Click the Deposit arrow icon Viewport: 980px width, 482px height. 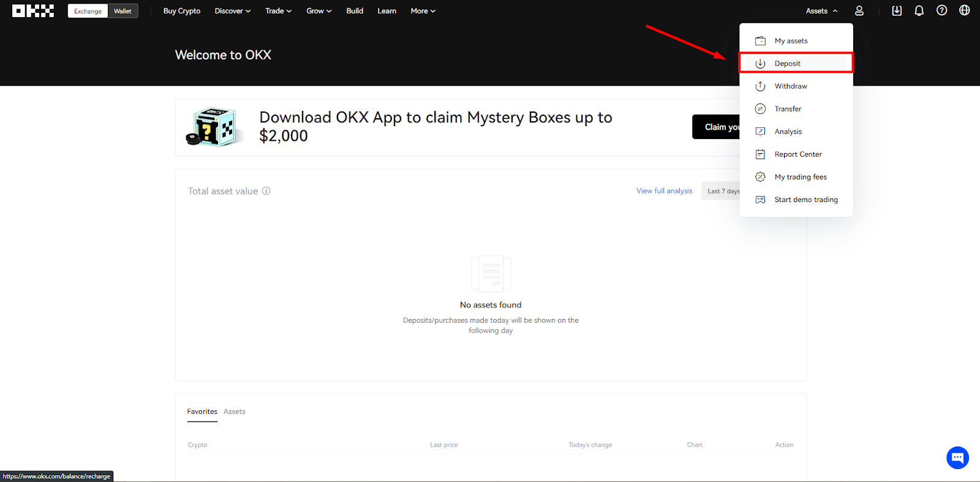click(760, 64)
